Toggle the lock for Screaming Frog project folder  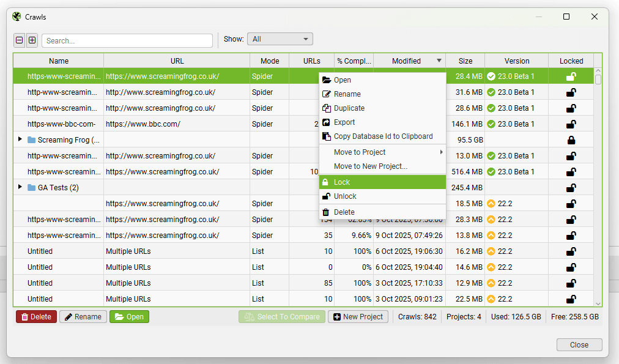(x=571, y=140)
